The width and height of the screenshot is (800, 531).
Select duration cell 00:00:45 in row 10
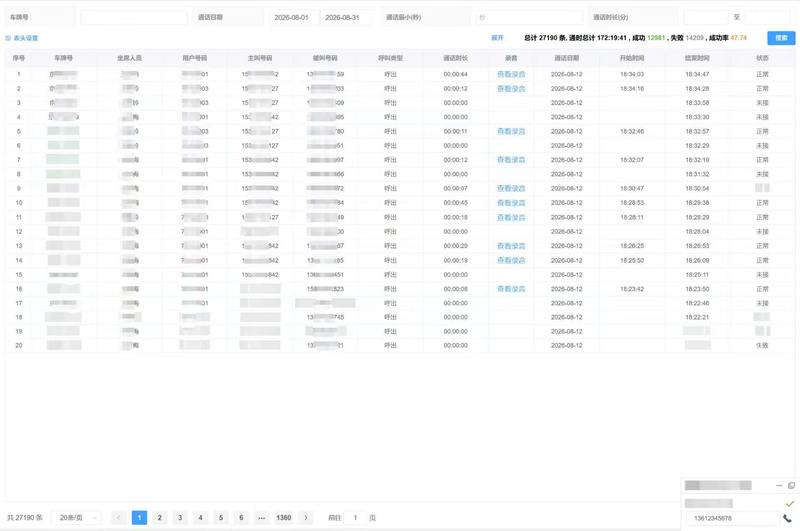click(x=456, y=203)
